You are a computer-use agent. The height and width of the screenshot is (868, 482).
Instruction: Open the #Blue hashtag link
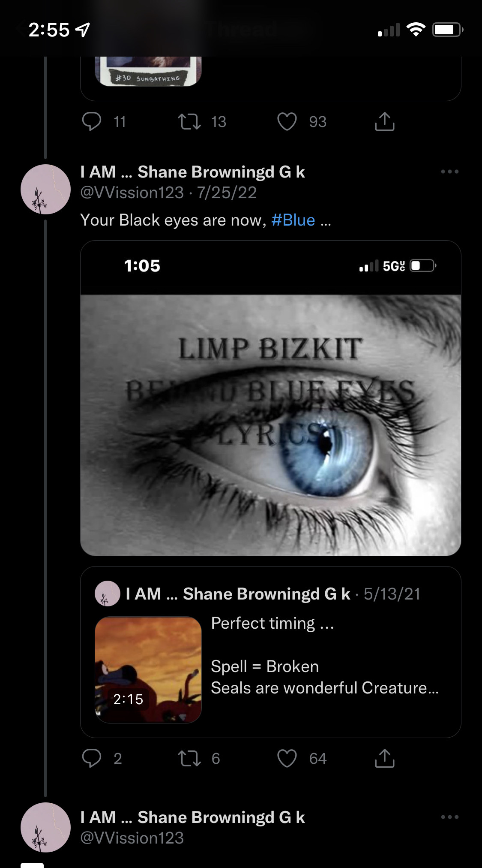293,220
